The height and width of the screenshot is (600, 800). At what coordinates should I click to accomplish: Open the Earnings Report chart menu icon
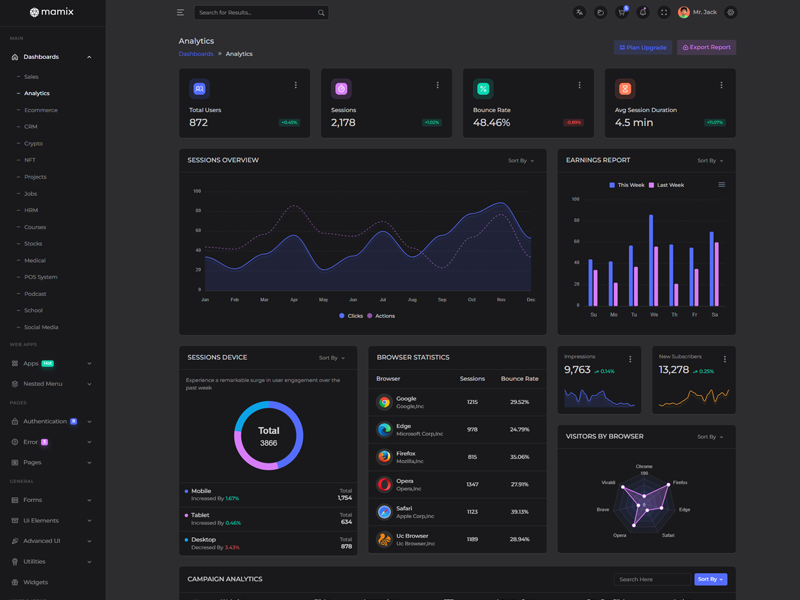(x=722, y=185)
